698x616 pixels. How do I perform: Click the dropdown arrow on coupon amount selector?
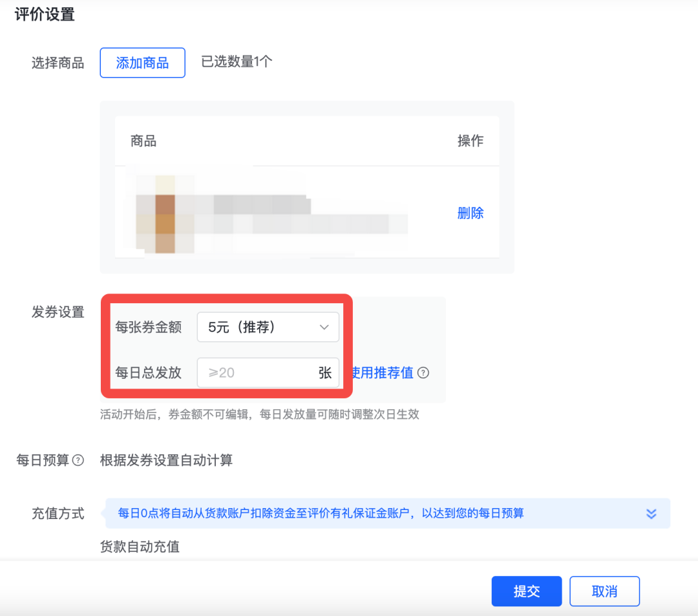[x=324, y=327]
